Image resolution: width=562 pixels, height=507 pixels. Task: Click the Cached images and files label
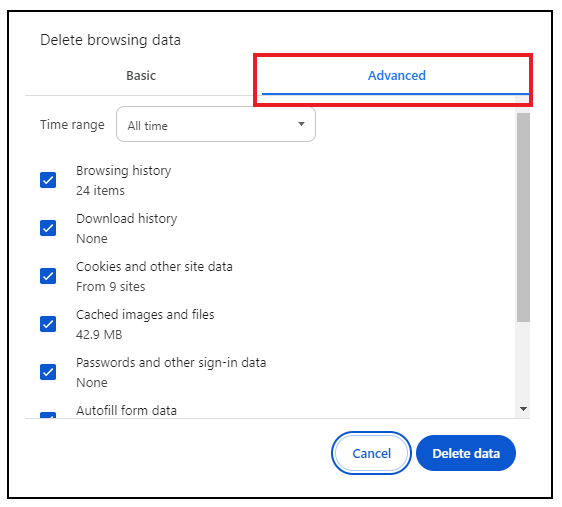tap(145, 315)
